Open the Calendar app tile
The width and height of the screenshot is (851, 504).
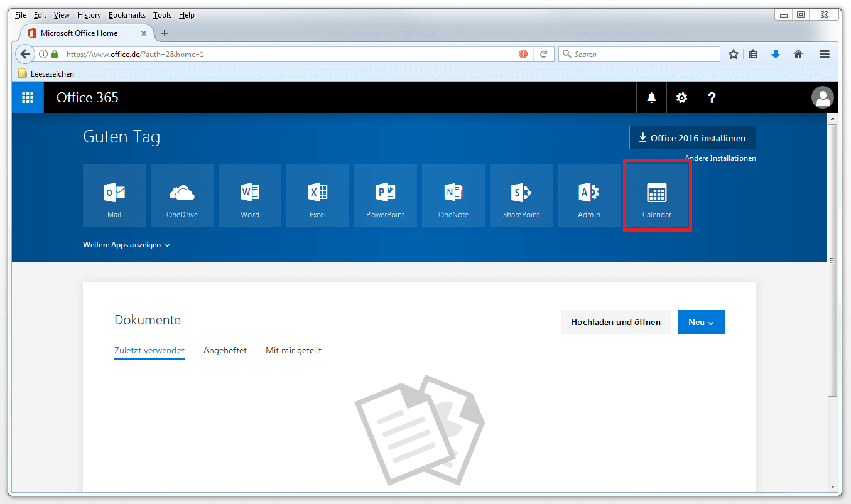pyautogui.click(x=657, y=196)
